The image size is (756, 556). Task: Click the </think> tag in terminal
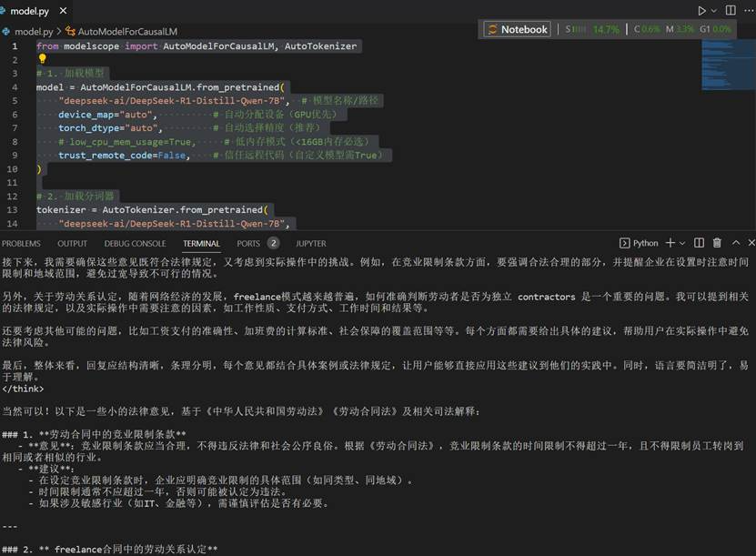[23, 389]
